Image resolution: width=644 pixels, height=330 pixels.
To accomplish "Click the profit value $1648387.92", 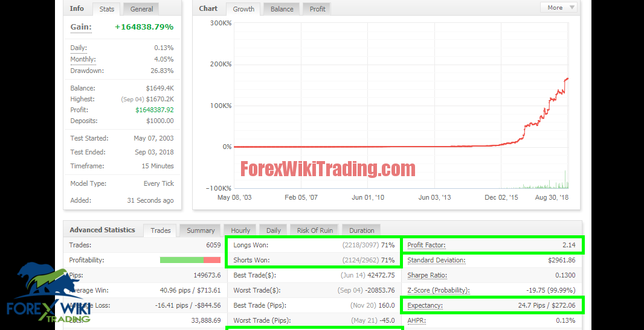I will pyautogui.click(x=155, y=110).
